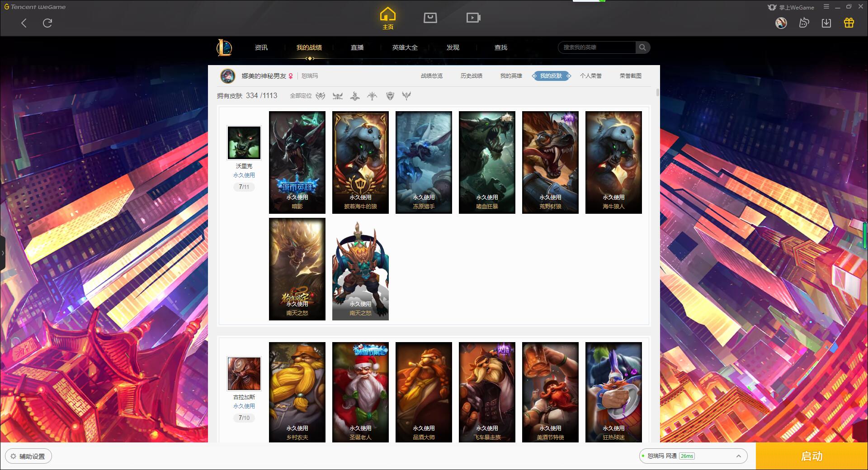Open the hamburger main menu
The height and width of the screenshot is (470, 868).
tap(826, 7)
